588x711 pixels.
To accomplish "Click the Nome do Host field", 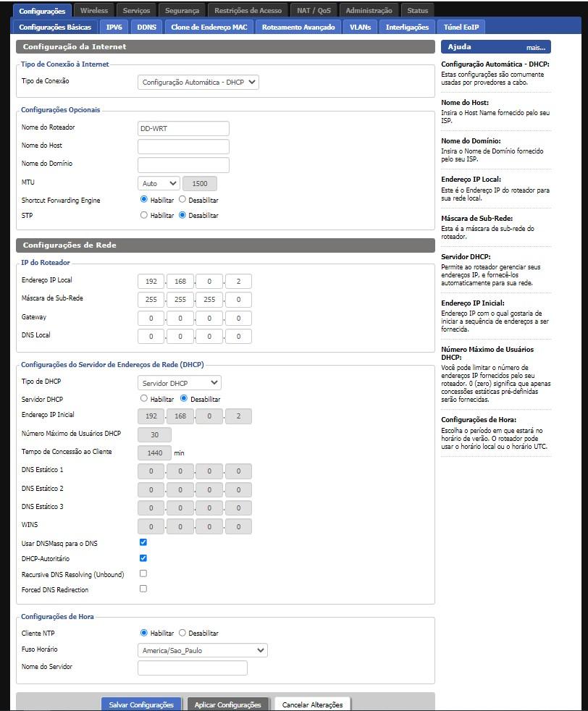I will tap(183, 146).
